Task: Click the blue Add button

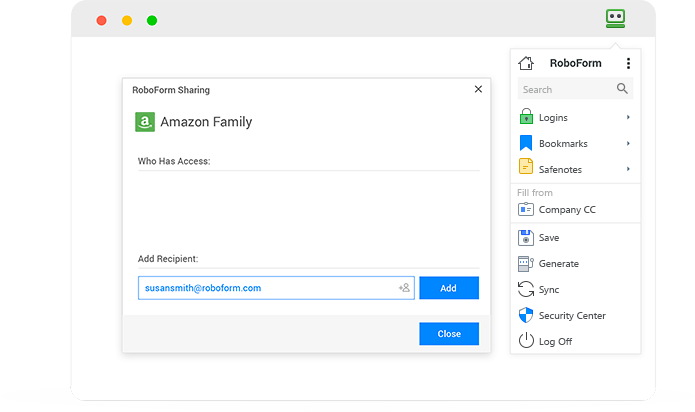Action: [x=449, y=288]
